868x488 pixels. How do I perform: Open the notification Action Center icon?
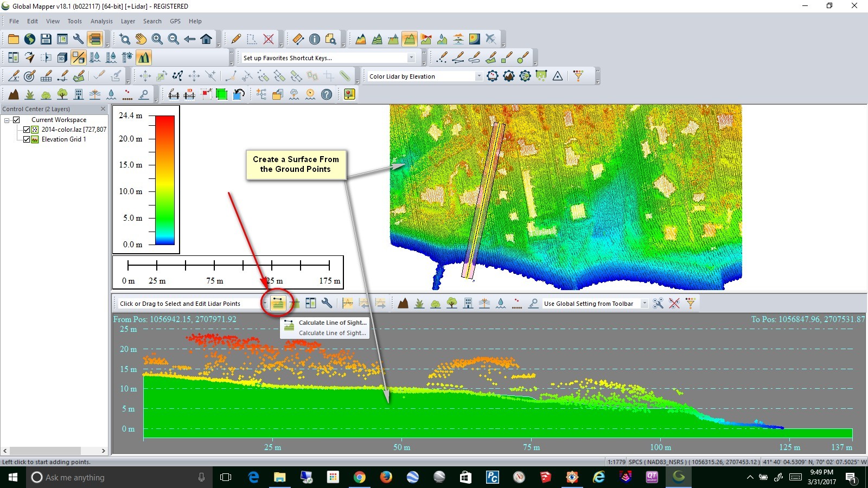tap(851, 478)
